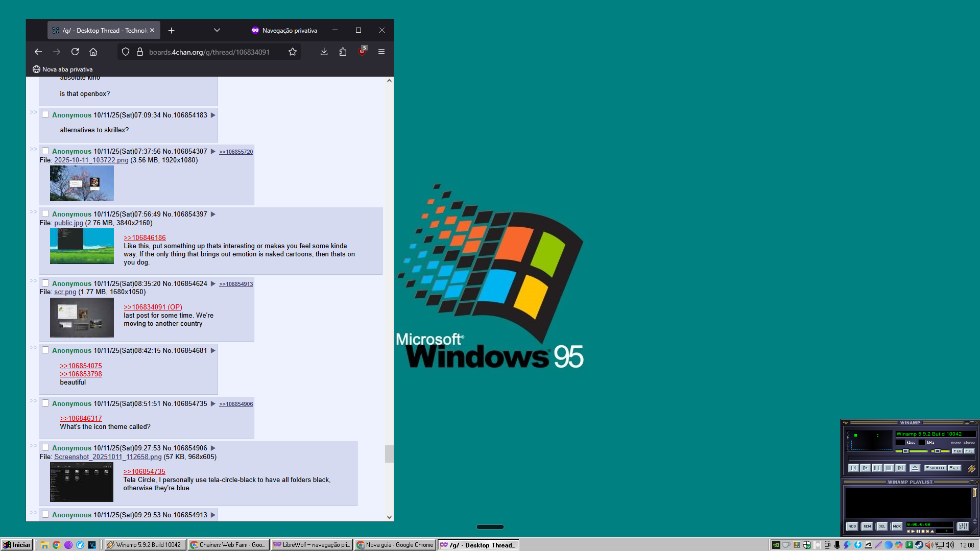Viewport: 980px width, 551px height.
Task: Tick checkbox for post No.106854397
Action: click(x=45, y=213)
